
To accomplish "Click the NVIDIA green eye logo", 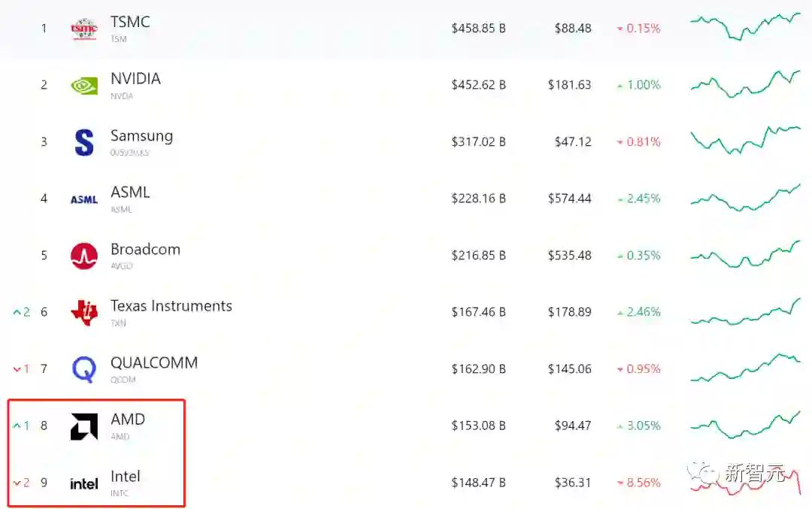I will [x=83, y=86].
